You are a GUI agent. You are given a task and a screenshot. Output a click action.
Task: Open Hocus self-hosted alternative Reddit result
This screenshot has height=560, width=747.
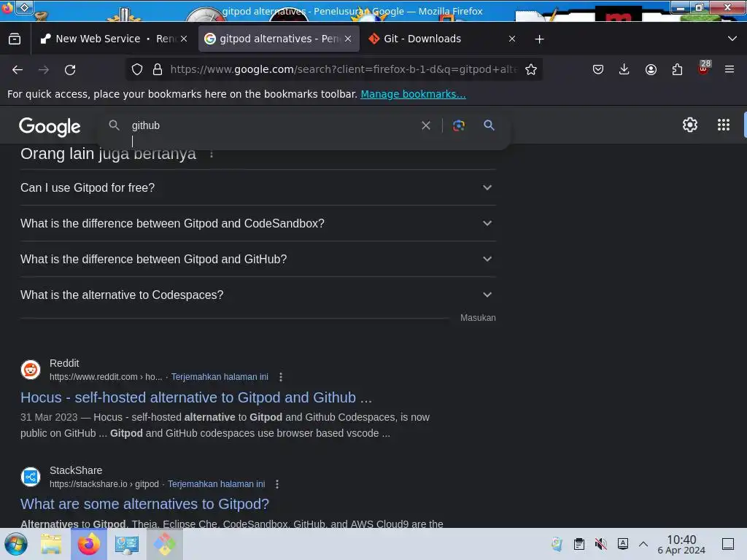pos(196,397)
